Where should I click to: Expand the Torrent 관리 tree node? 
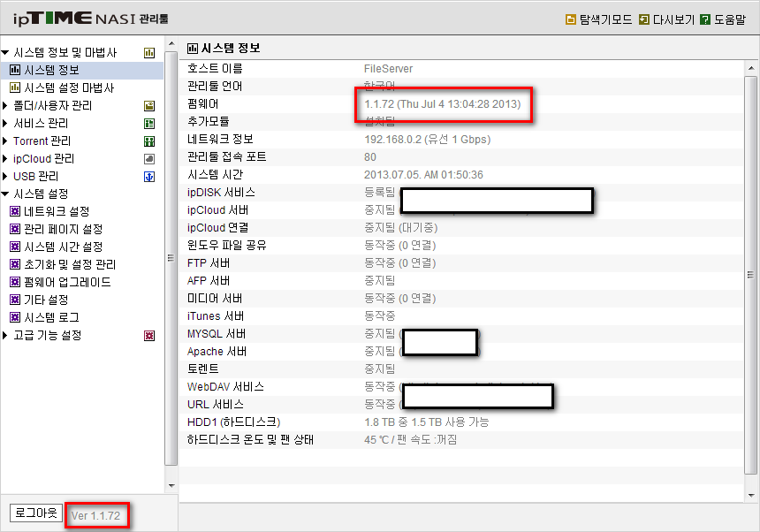click(x=5, y=141)
